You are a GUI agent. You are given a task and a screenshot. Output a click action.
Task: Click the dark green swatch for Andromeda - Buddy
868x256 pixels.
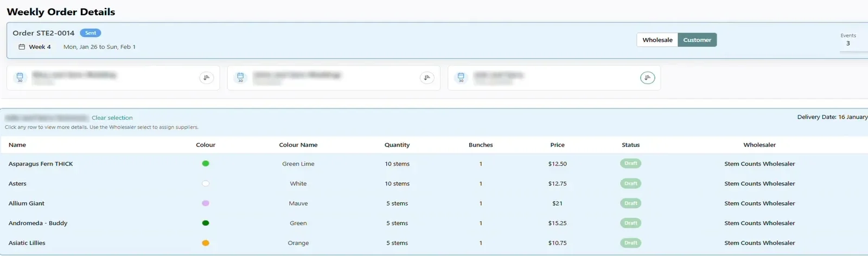pyautogui.click(x=206, y=223)
